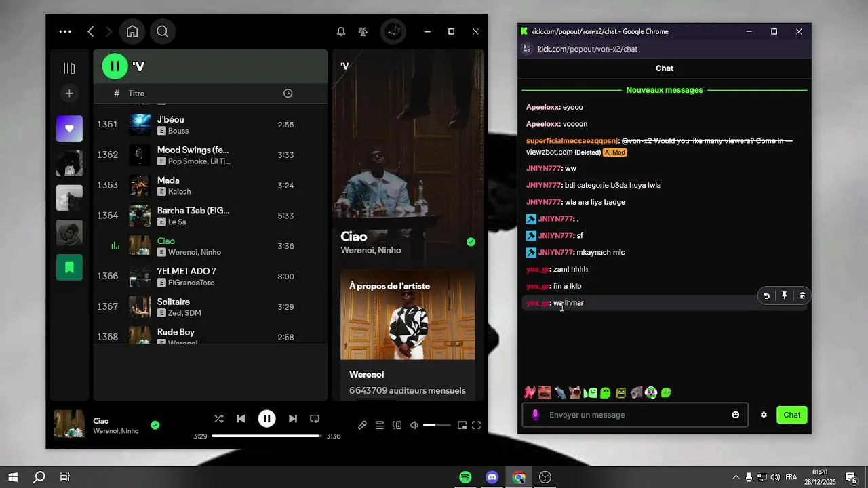Open Kick chat settings gear
This screenshot has width=868, height=488.
coord(764,415)
